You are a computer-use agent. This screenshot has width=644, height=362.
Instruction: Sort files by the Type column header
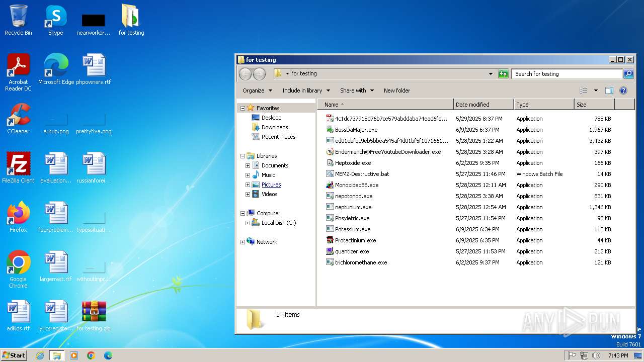click(x=544, y=105)
